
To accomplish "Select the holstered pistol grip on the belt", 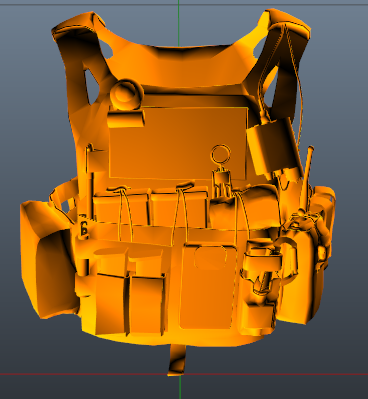I will click(x=263, y=268).
